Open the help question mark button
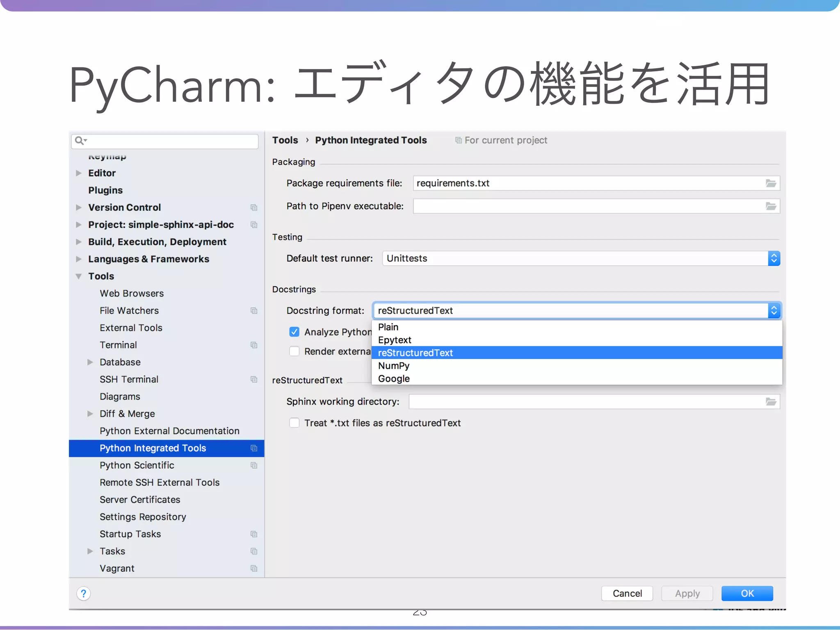This screenshot has height=630, width=840. (83, 593)
